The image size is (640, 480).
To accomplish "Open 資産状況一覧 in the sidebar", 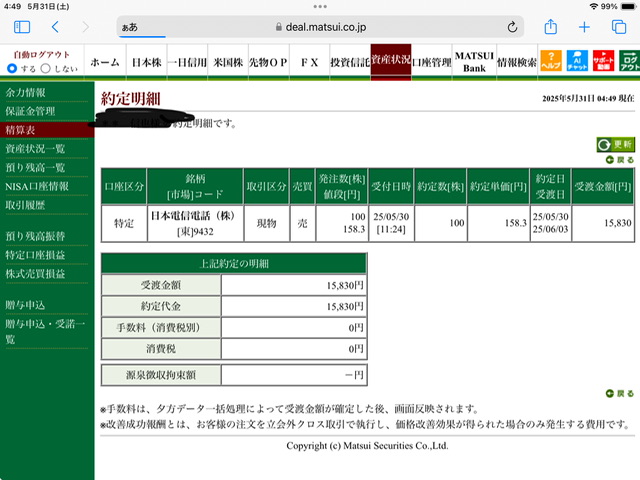I will [x=35, y=149].
